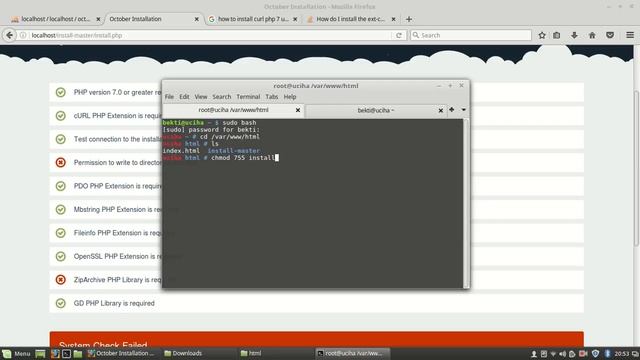
Task: Expand terminal tab list dropdown arrow
Action: coord(464,110)
